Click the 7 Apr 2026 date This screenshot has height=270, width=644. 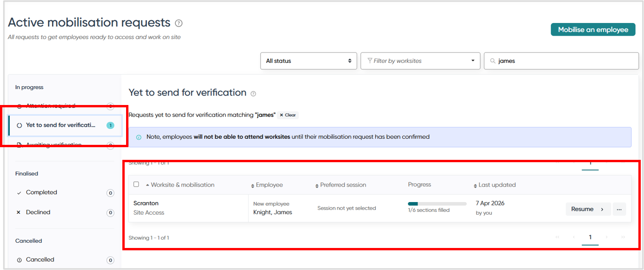(490, 203)
